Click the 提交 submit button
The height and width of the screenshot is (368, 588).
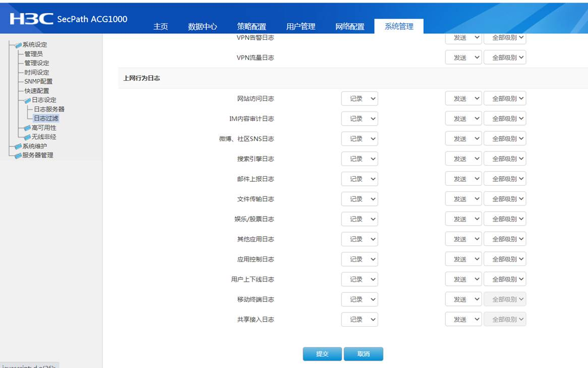(322, 354)
